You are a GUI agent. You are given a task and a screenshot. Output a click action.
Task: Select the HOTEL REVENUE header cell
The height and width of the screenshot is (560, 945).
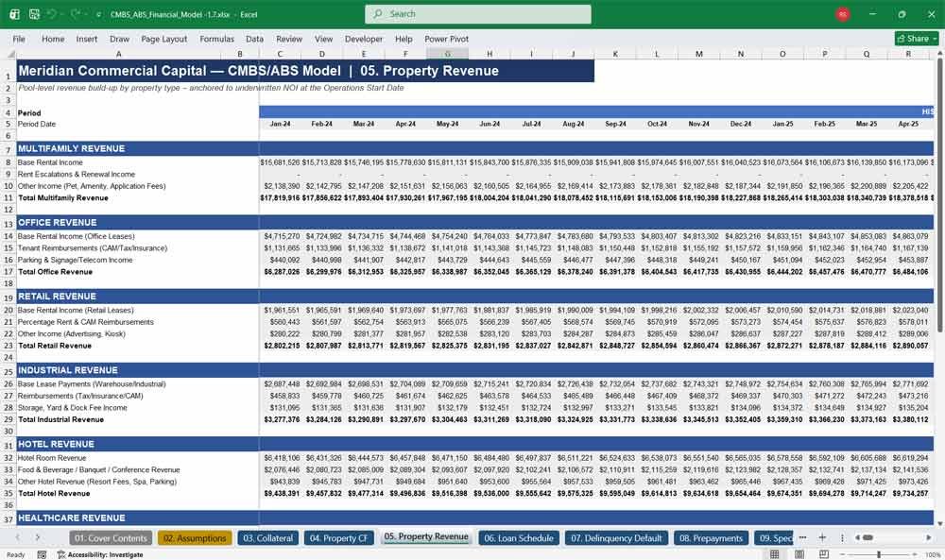point(137,445)
